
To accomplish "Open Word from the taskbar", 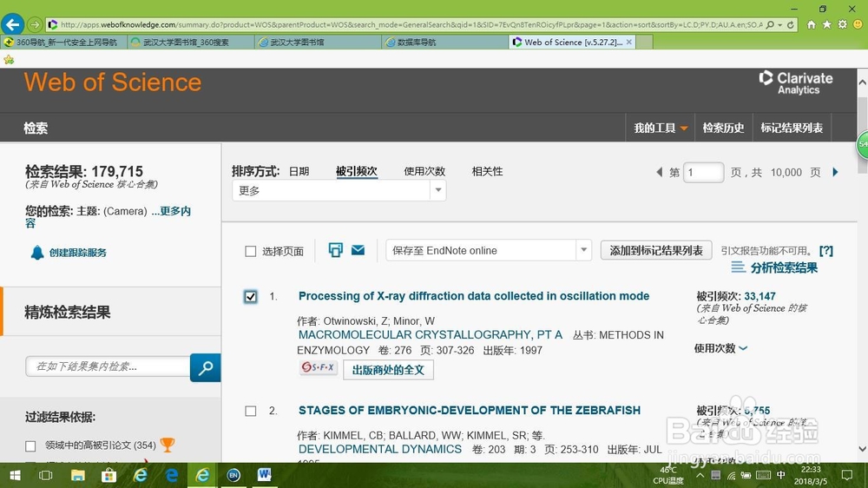I will 265,475.
